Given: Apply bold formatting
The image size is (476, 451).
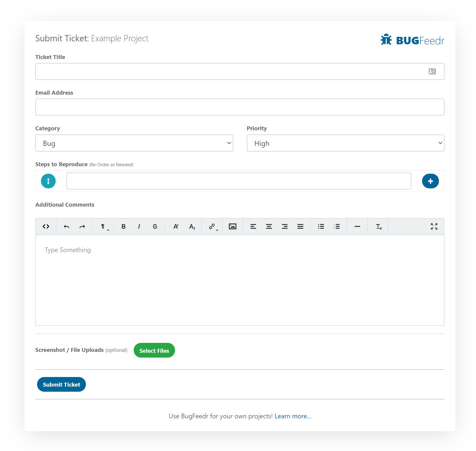Looking at the screenshot, I should (x=123, y=226).
